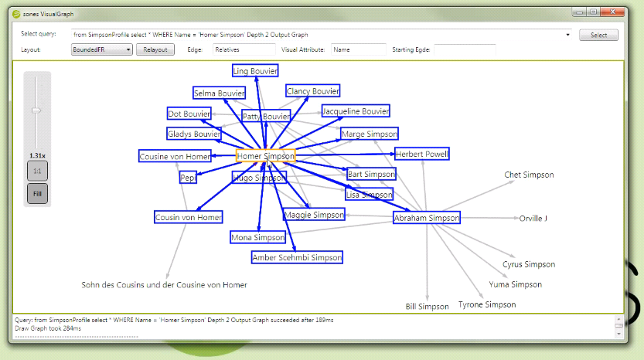
Task: Select the Patty Bouvier node
Action: (x=266, y=116)
